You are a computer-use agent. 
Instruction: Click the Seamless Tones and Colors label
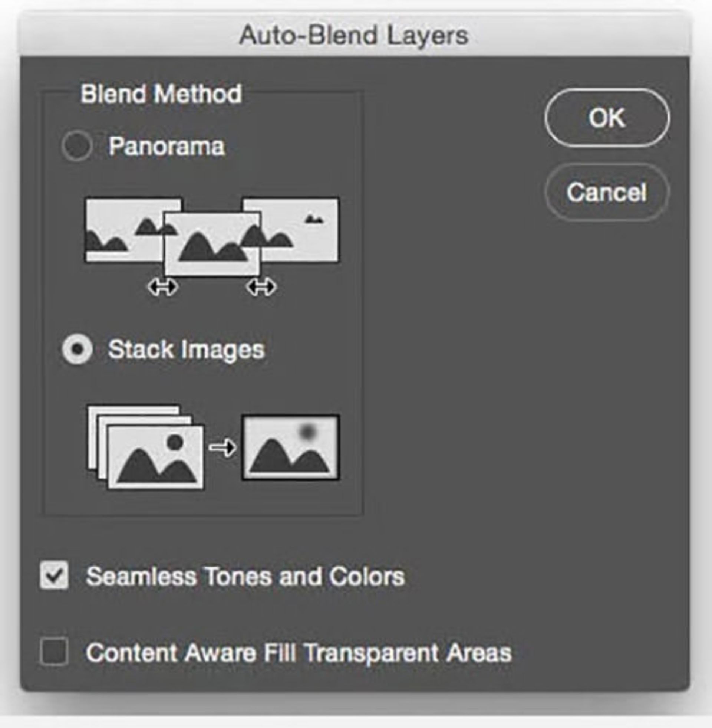click(x=245, y=576)
